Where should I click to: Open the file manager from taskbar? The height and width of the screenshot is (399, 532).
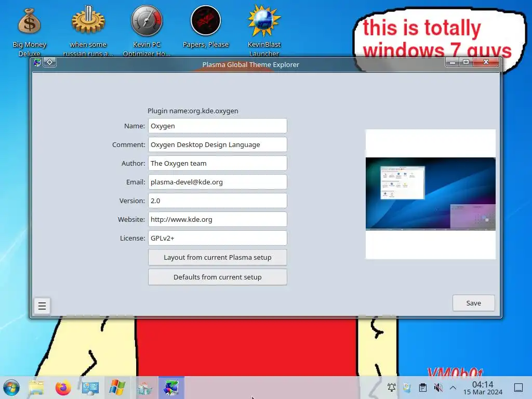tap(36, 388)
